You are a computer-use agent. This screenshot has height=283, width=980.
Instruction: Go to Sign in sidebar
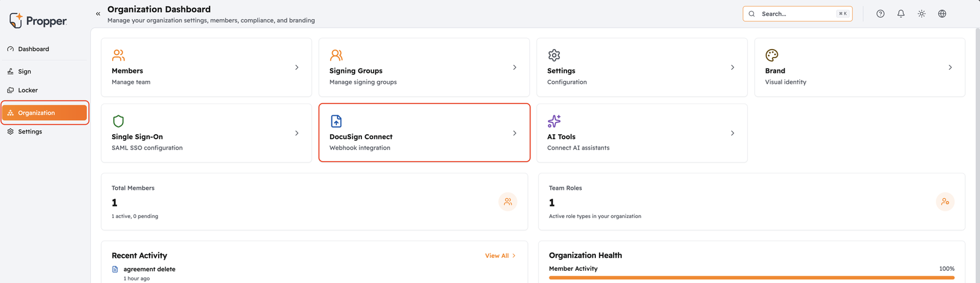[x=45, y=72]
